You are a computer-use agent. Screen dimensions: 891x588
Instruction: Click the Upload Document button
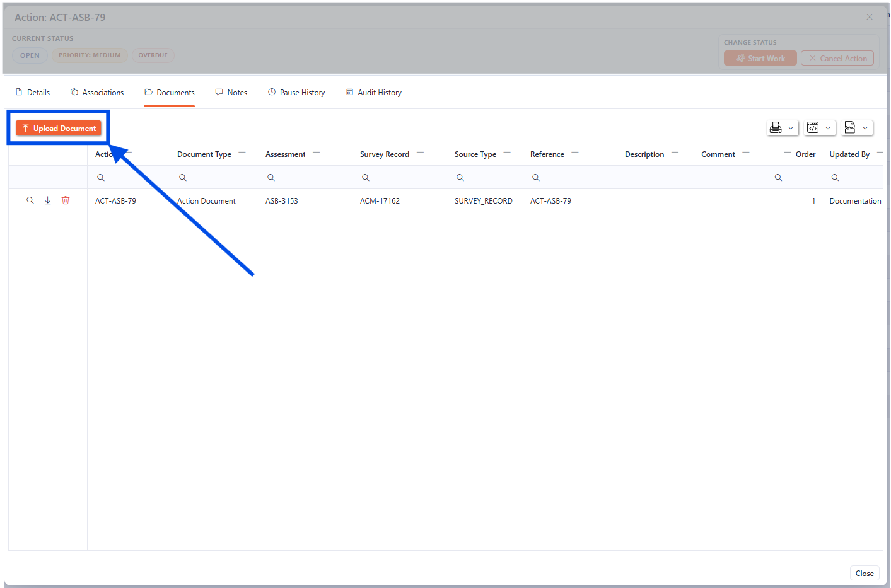tap(58, 128)
